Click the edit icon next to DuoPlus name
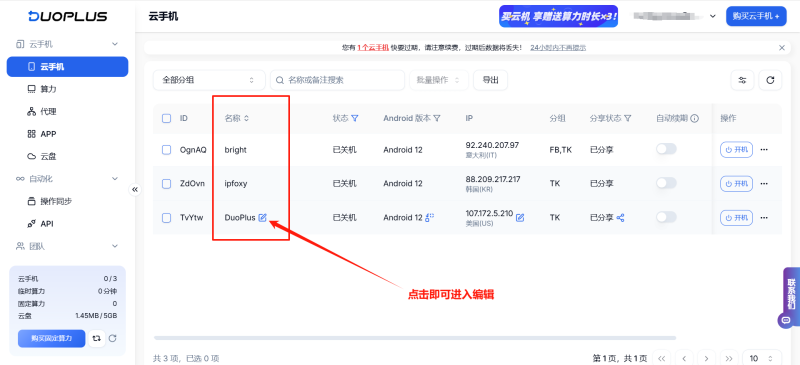800x365 pixels. tap(262, 217)
